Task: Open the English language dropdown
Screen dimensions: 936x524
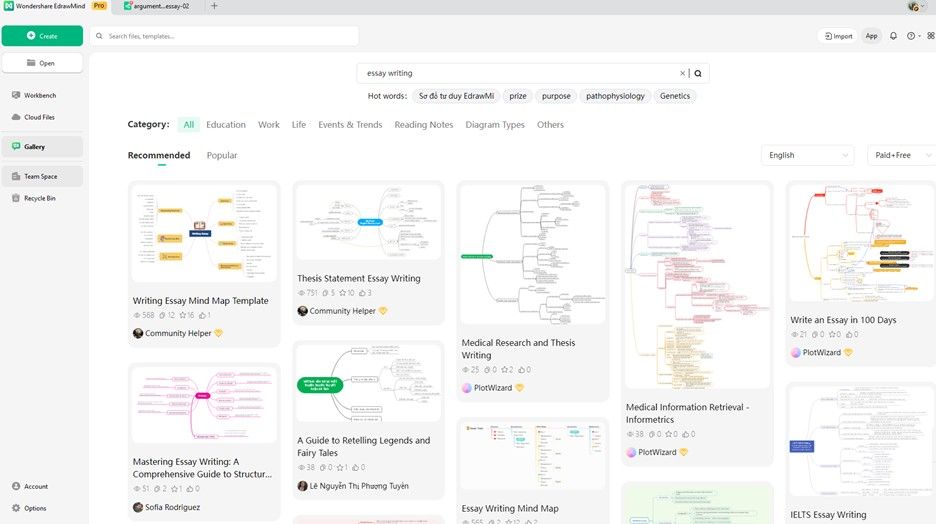Action: pos(808,155)
